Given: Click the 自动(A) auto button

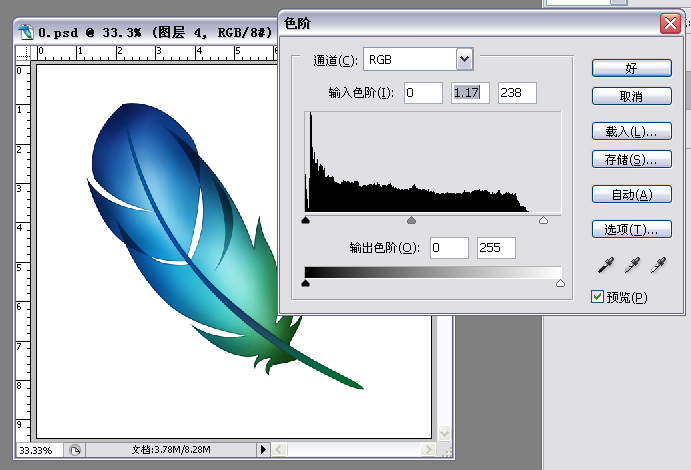Looking at the screenshot, I should (x=632, y=194).
